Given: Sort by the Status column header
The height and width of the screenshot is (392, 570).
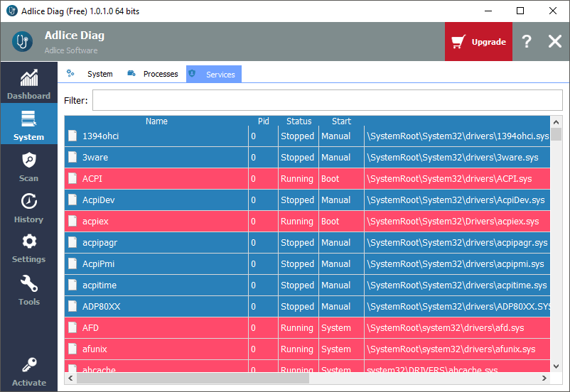Looking at the screenshot, I should click(x=299, y=121).
